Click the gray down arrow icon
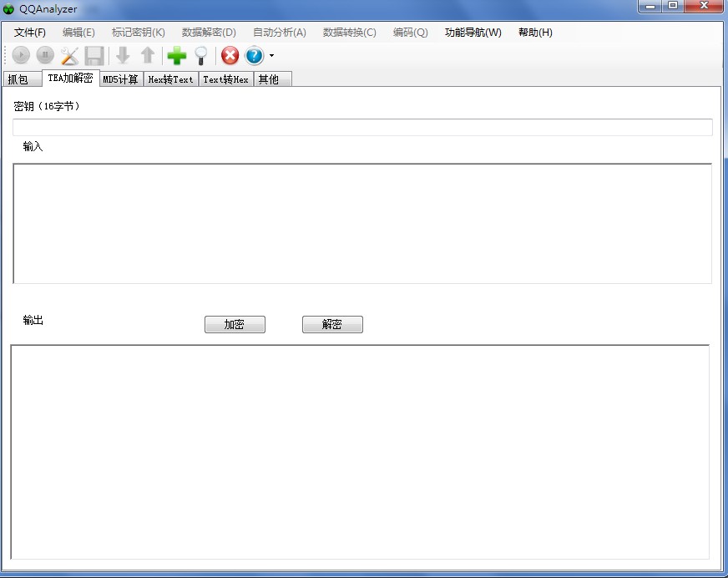 pyautogui.click(x=123, y=56)
